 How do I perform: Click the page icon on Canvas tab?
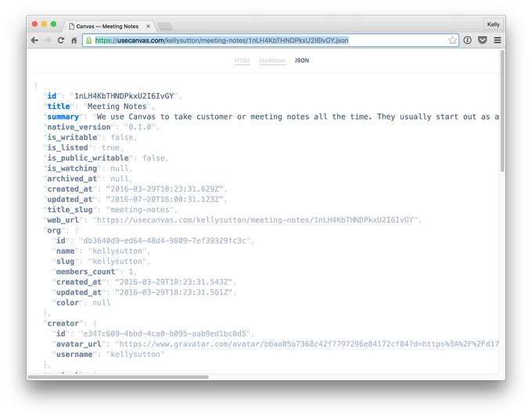(x=72, y=26)
